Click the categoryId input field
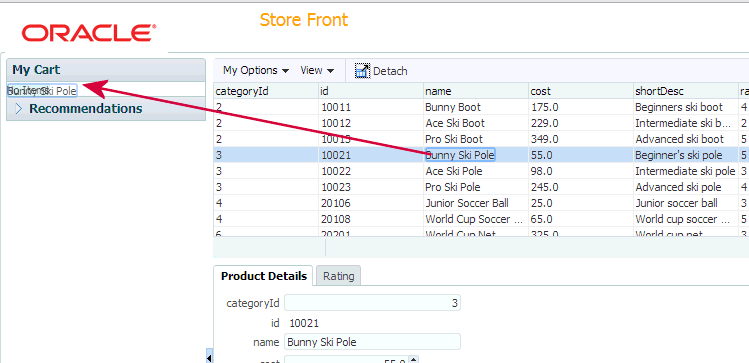Screen dimensions: 749x363 tap(373, 303)
